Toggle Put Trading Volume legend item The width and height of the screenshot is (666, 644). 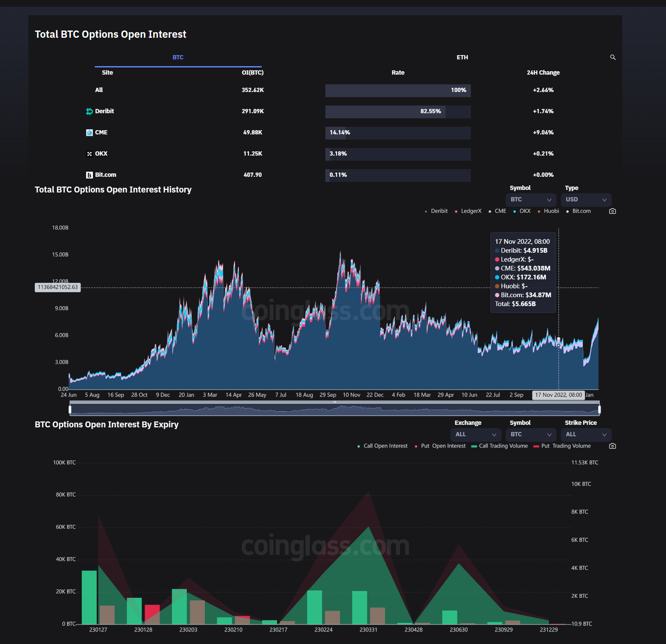pyautogui.click(x=562, y=446)
